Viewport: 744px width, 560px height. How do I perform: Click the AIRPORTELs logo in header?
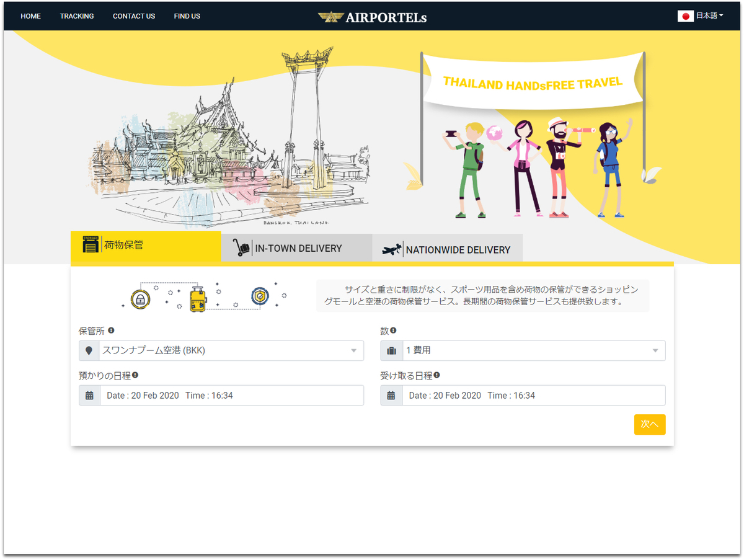[x=372, y=17]
